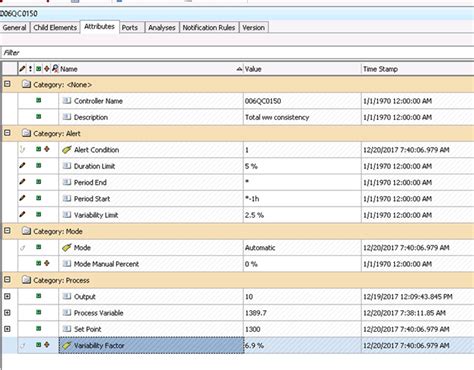This screenshot has width=474, height=370.
Task: Click the red diamond icon on Alert Condition row
Action: (47, 149)
